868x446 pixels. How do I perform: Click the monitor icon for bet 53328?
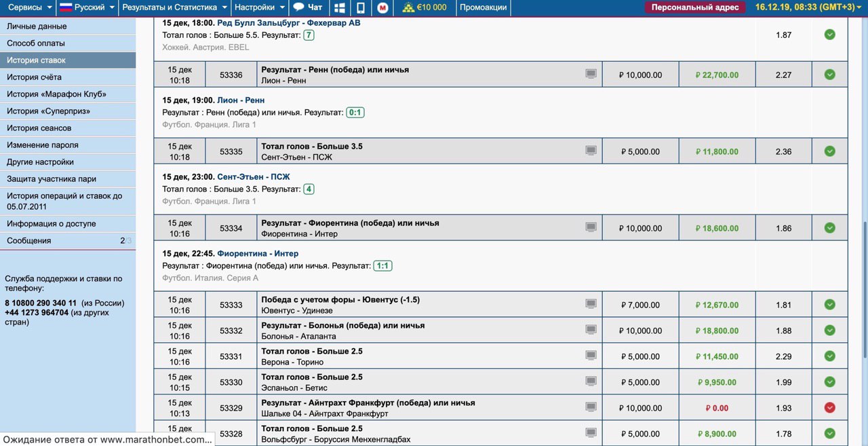[591, 432]
